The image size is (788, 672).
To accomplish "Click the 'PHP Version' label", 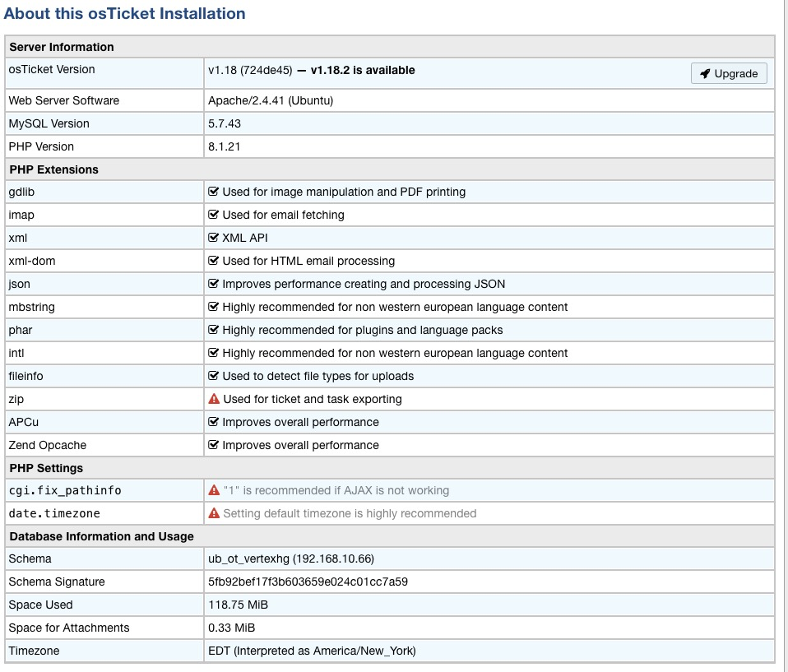I will click(x=41, y=146).
